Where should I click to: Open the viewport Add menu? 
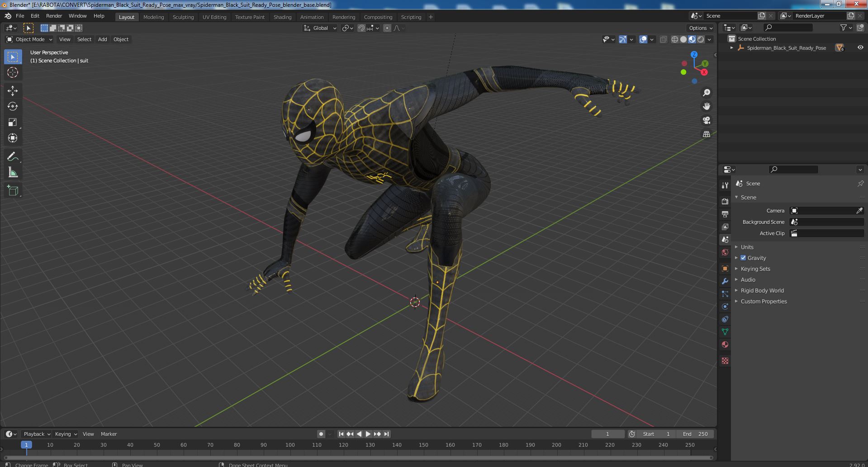103,39
